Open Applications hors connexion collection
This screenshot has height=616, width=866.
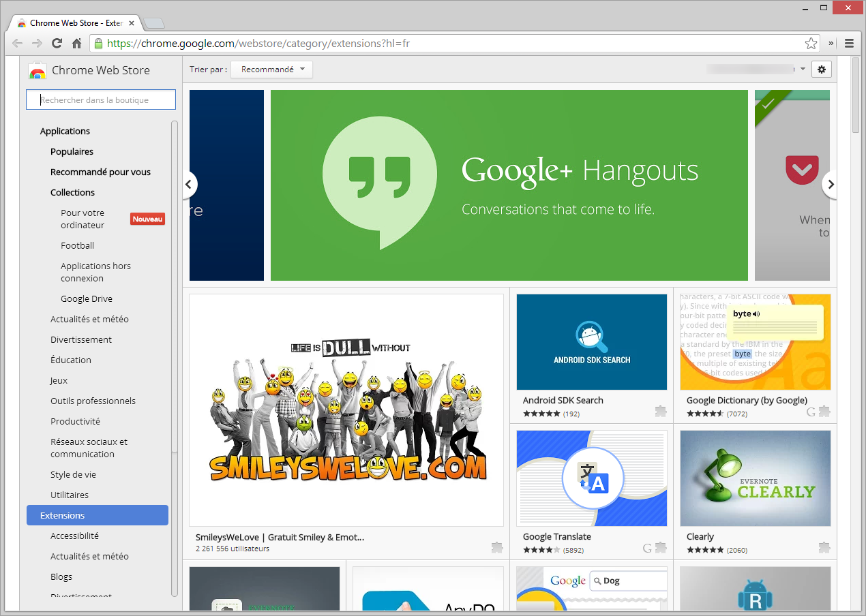point(95,273)
